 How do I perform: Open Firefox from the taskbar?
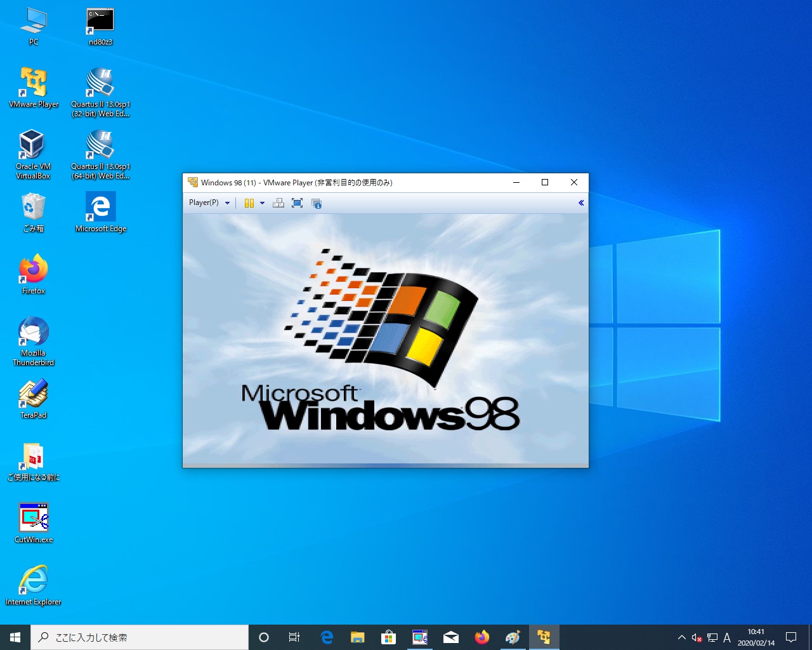[x=482, y=637]
